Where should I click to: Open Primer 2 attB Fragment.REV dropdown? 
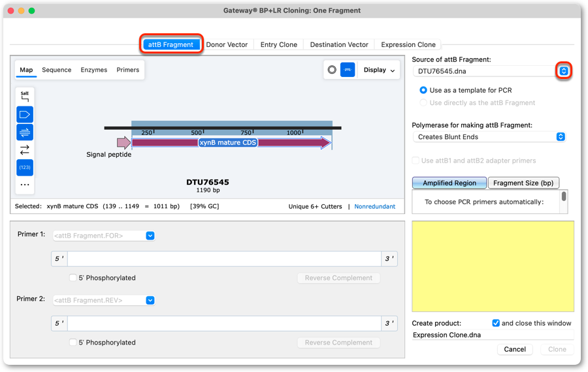pyautogui.click(x=150, y=300)
